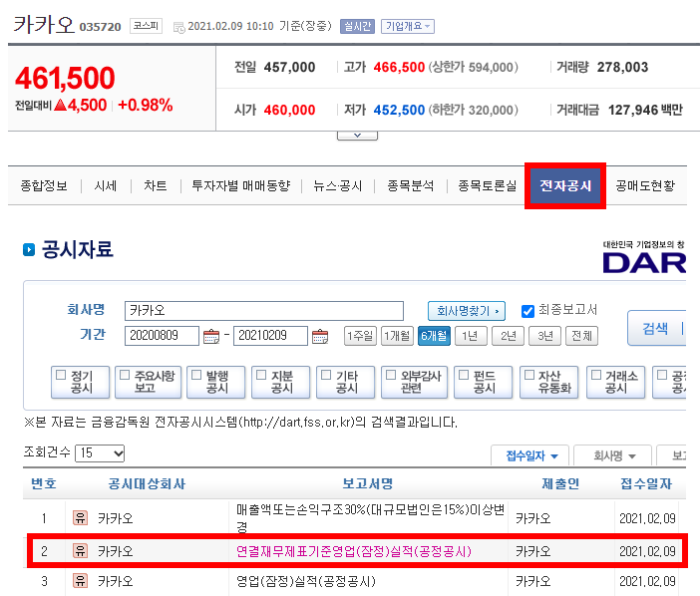The width and height of the screenshot is (700, 596).
Task: Set period to 3년
Action: click(545, 336)
